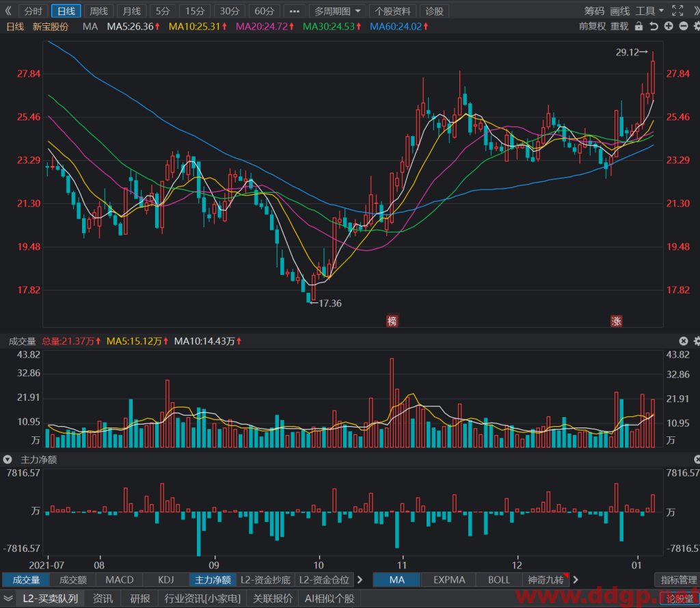Image resolution: width=700 pixels, height=608 pixels.
Task: Select L2-资金仓位 indicator tab
Action: [324, 580]
